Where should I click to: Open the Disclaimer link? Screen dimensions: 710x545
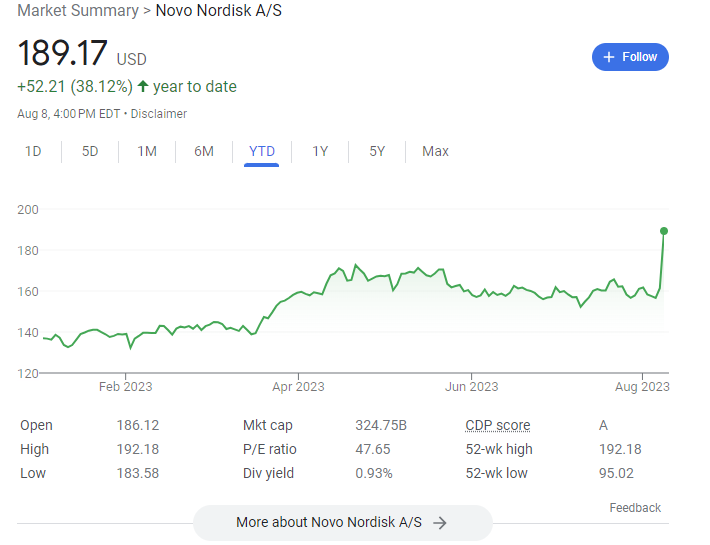point(158,114)
